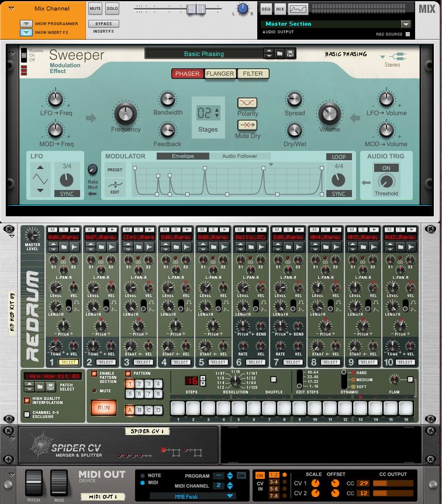This screenshot has width=442, height=504.
Task: Solo Redrum channel 3
Action: tap(138, 230)
